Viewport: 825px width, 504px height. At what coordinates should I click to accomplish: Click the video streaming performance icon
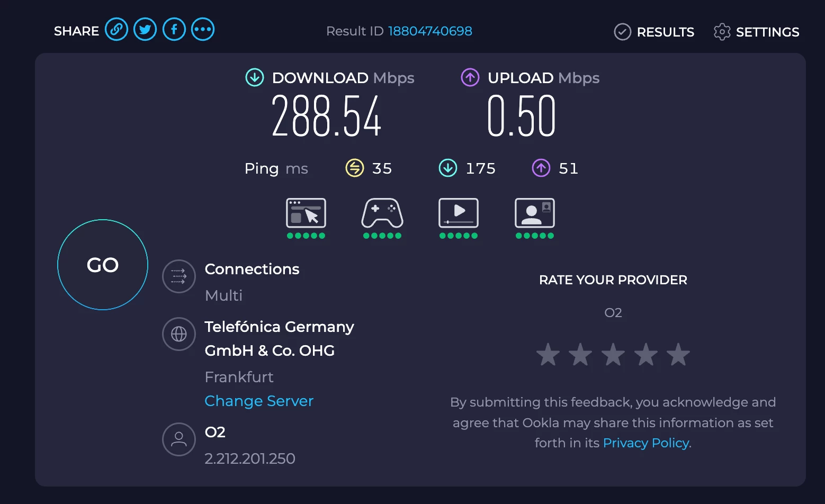[459, 213]
